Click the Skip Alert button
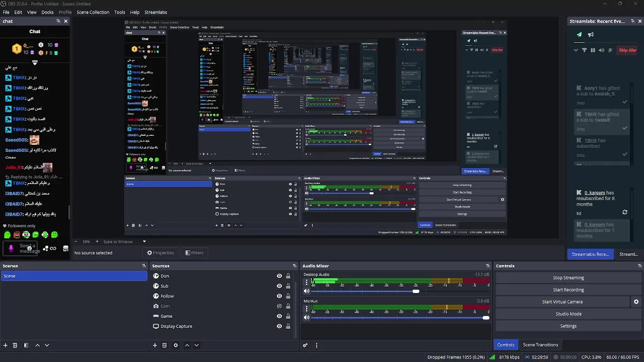 627,50
